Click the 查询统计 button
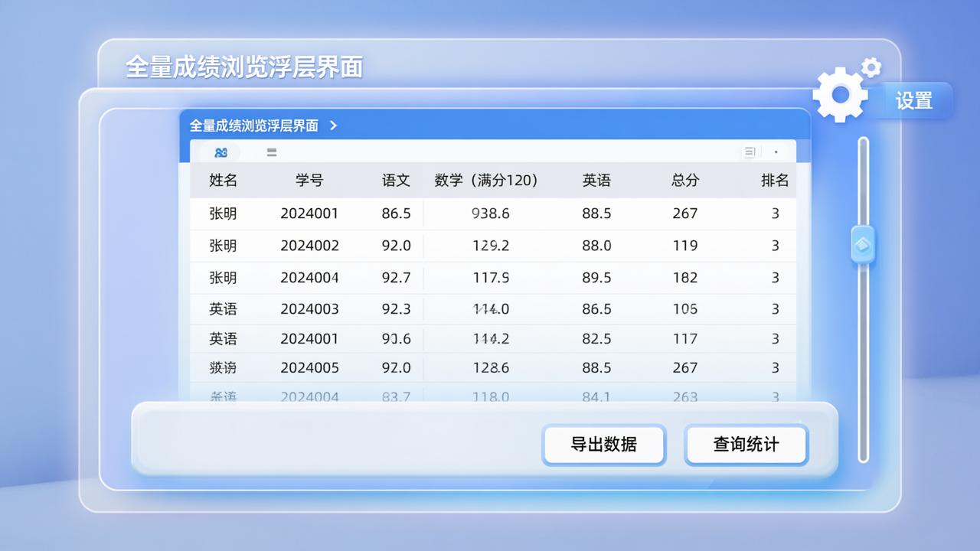This screenshot has width=980, height=551. 746,445
